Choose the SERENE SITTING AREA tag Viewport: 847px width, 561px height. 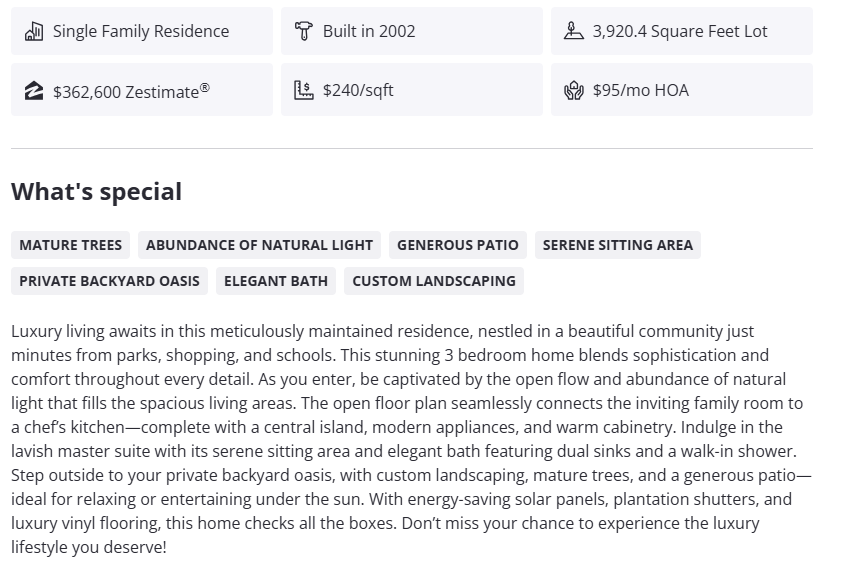coord(617,245)
